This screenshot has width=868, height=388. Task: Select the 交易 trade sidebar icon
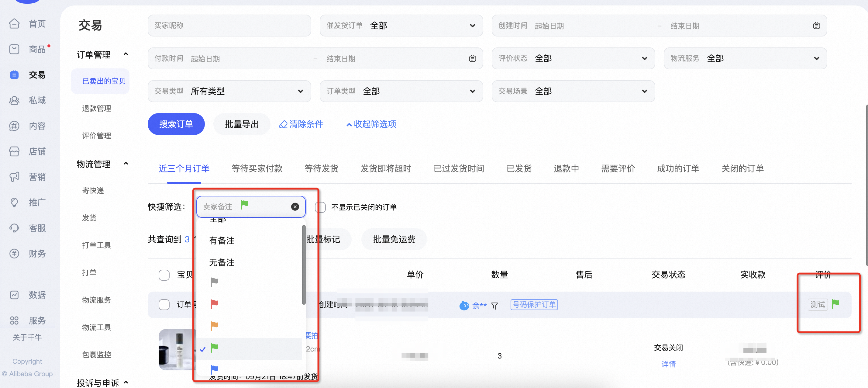pos(14,75)
